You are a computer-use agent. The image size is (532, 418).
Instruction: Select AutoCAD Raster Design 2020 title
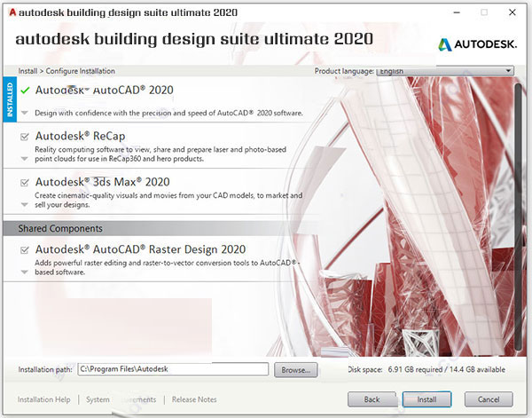(140, 249)
